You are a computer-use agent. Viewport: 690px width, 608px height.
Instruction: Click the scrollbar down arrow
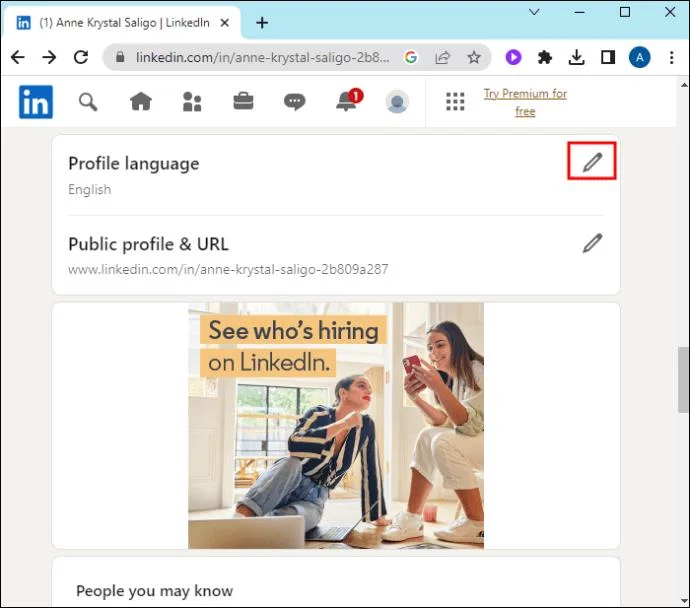pos(683,601)
